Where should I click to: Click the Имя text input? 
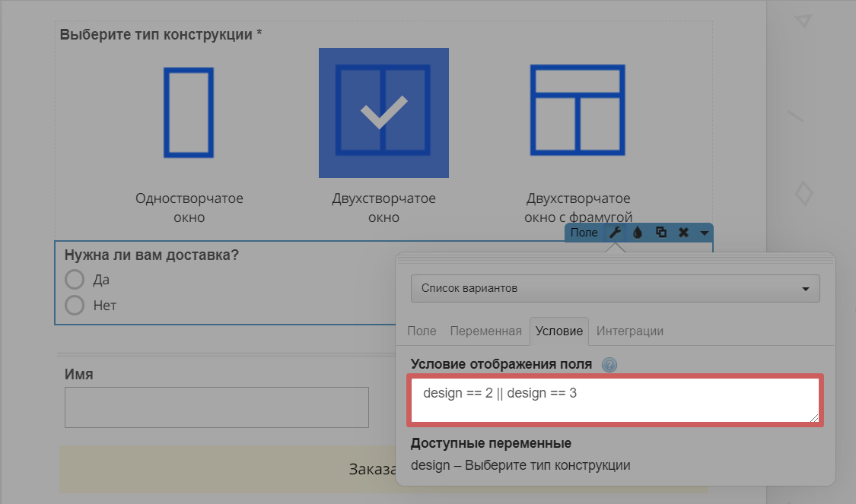tap(217, 407)
